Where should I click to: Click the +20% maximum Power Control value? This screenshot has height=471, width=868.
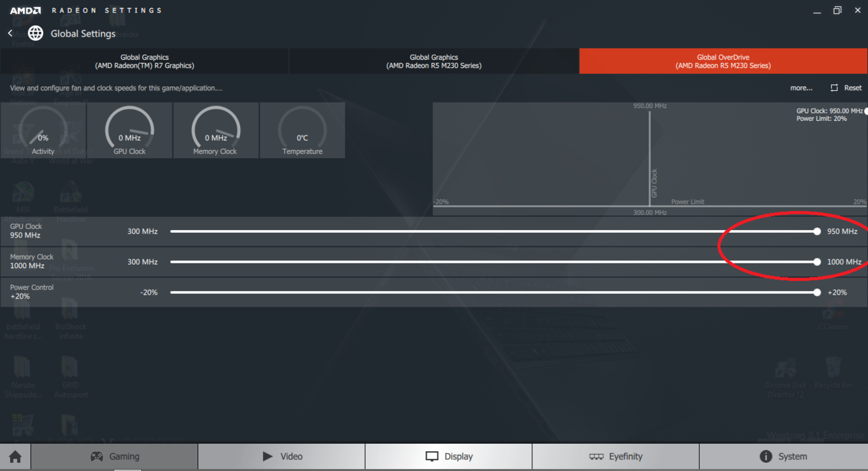[x=837, y=293]
